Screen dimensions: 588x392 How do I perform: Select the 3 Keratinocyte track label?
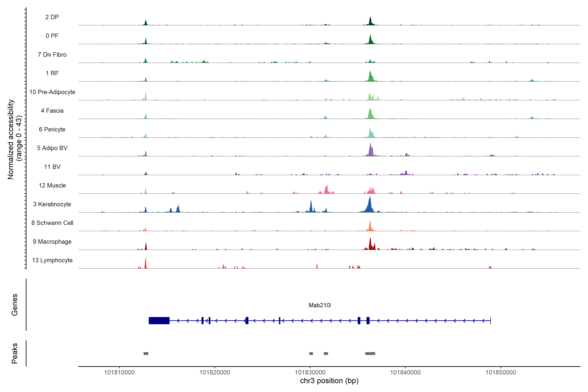pos(52,204)
